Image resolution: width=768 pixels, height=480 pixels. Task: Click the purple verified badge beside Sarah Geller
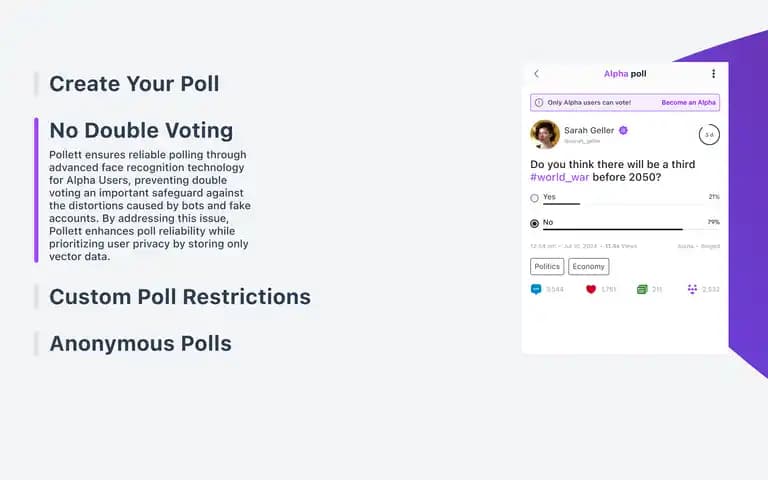tap(623, 130)
